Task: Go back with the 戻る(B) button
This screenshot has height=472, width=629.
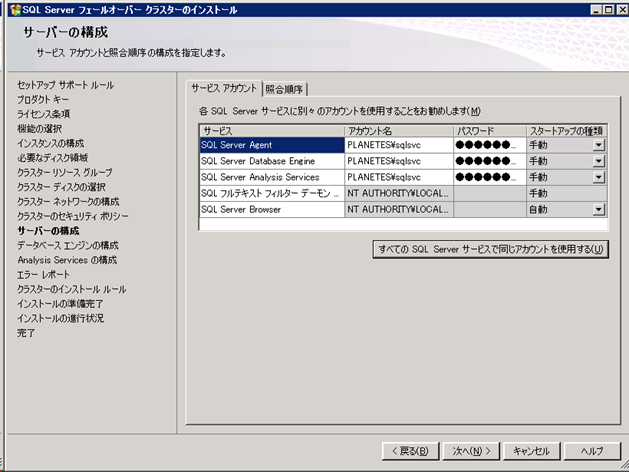Action: (x=410, y=451)
